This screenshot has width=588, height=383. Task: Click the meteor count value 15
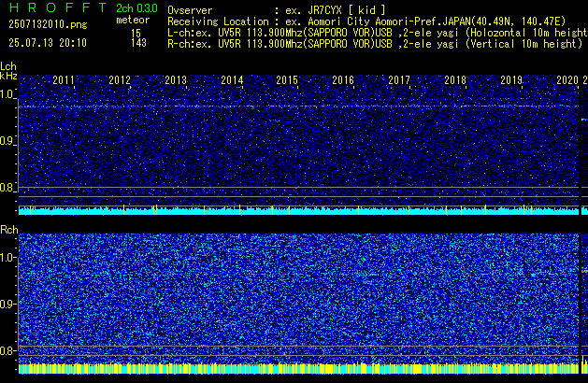pyautogui.click(x=136, y=34)
